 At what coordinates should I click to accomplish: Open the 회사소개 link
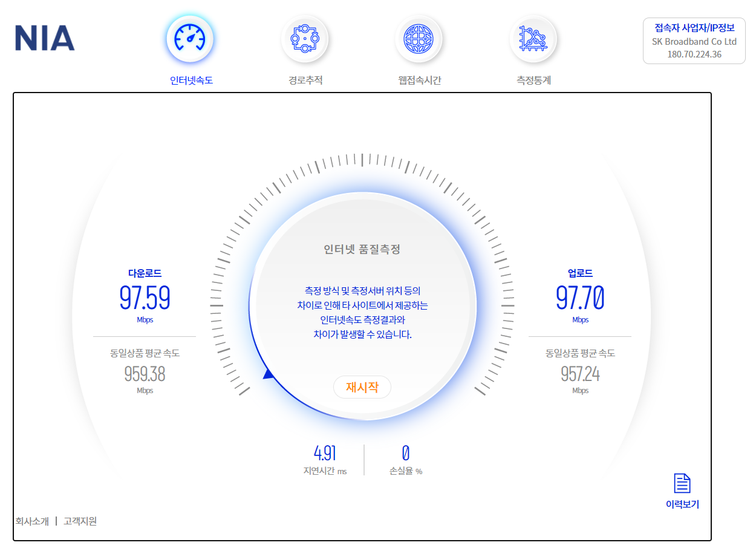[x=32, y=521]
